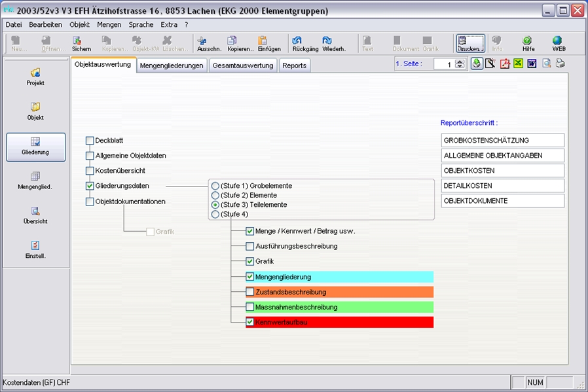Open the Objekt menu in the menu bar

point(79,25)
